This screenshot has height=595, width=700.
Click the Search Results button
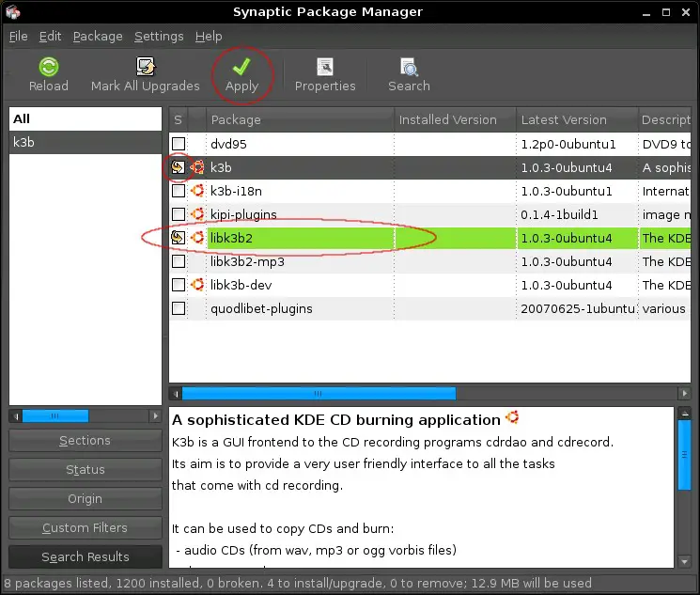86,556
